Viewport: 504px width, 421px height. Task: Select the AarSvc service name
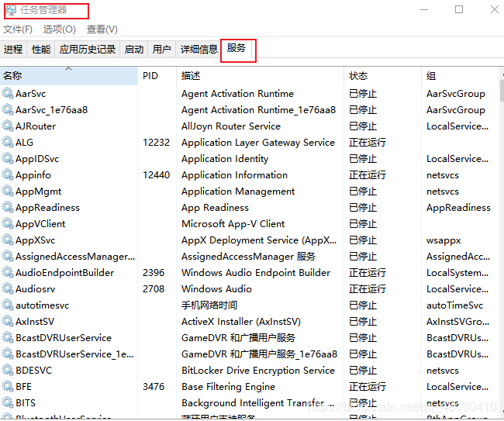click(x=31, y=94)
